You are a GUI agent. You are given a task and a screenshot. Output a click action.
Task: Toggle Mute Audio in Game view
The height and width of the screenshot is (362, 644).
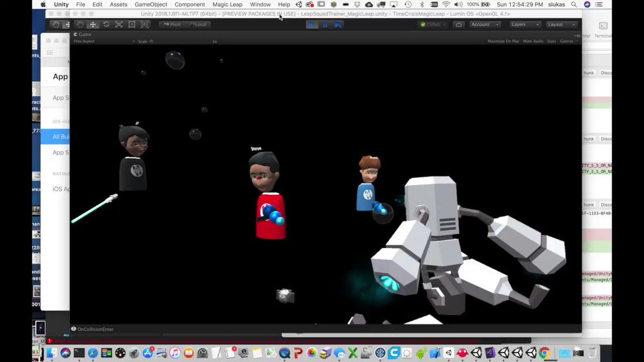(533, 41)
